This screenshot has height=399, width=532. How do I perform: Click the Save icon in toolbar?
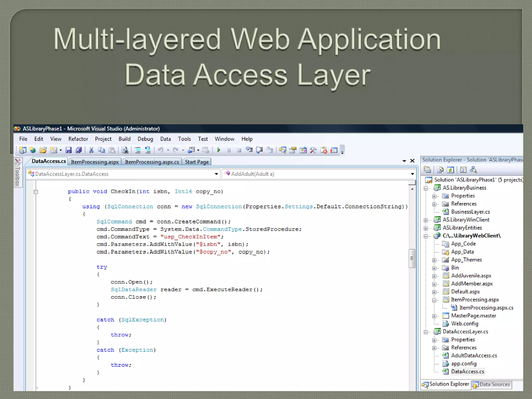click(69, 150)
